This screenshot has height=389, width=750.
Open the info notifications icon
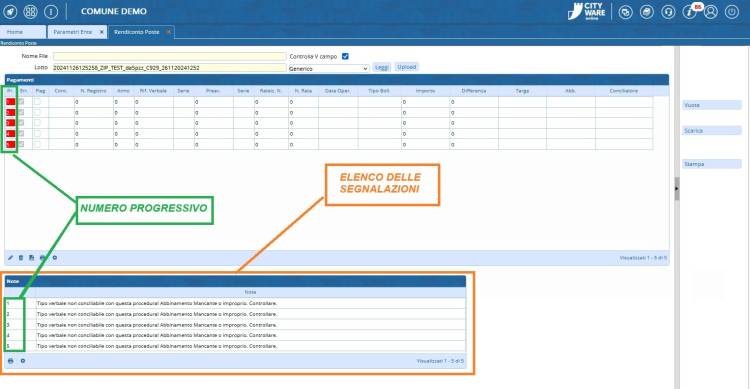pos(689,12)
